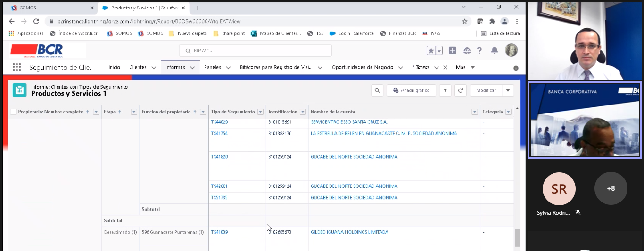Viewport: 644px width, 251px height.
Task: Open Tipo de Seguimiento column menu
Action: click(260, 112)
